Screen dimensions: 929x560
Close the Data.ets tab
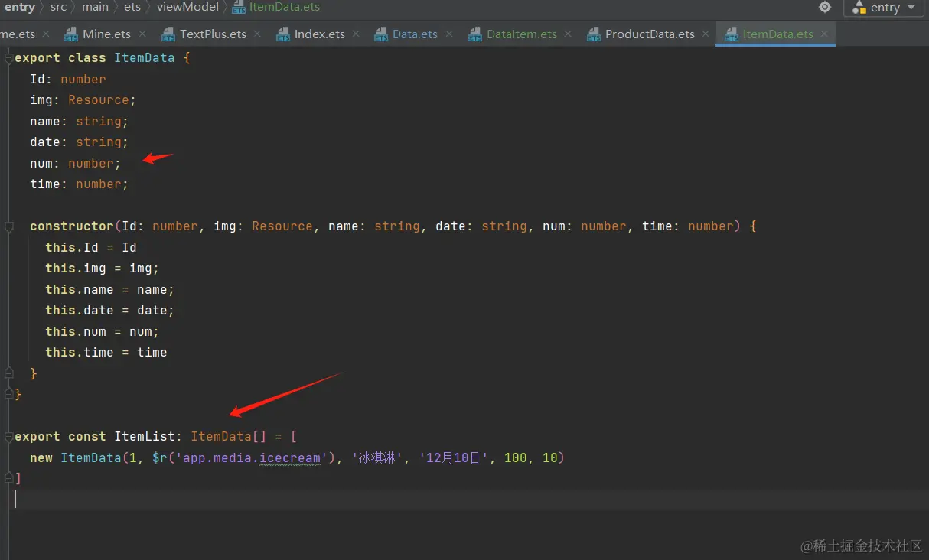pos(449,34)
